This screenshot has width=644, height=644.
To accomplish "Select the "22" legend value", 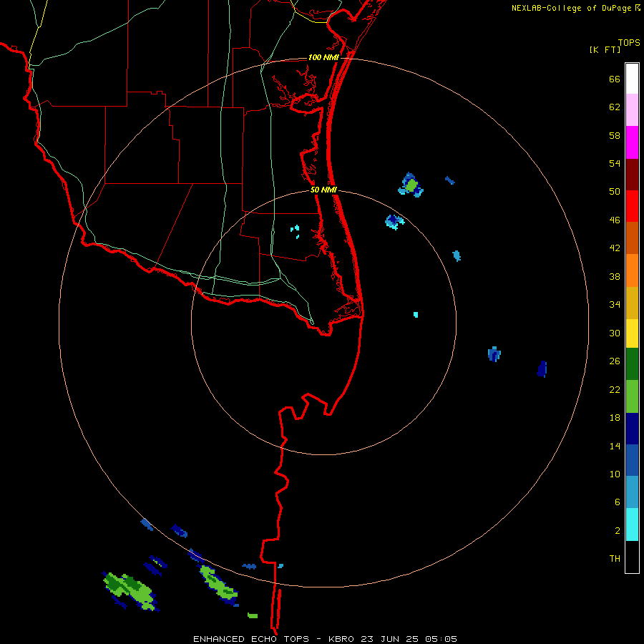I will (615, 389).
